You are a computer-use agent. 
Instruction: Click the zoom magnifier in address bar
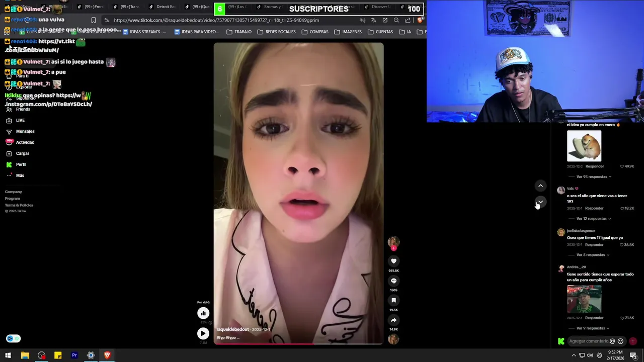click(x=396, y=20)
